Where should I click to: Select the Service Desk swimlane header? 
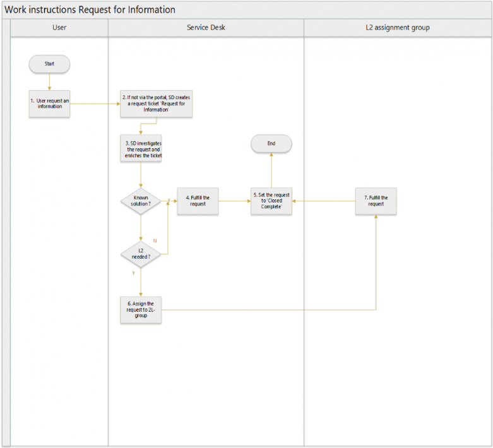[x=206, y=28]
